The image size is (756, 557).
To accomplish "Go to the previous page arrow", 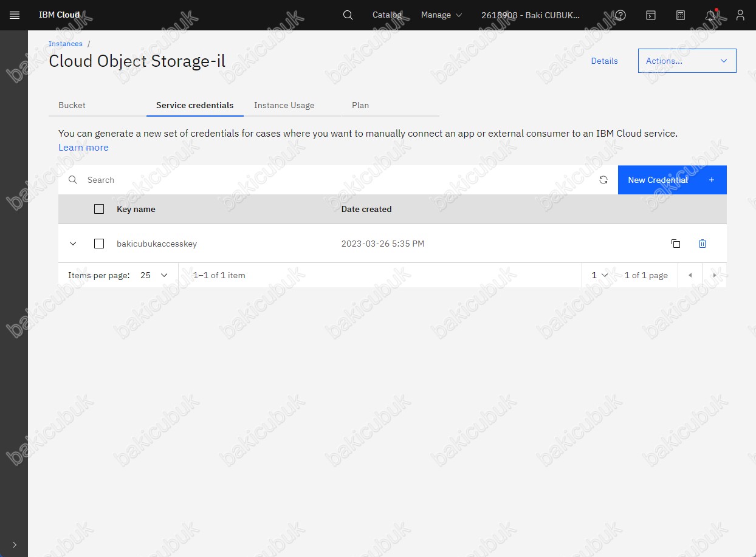I will click(x=690, y=275).
